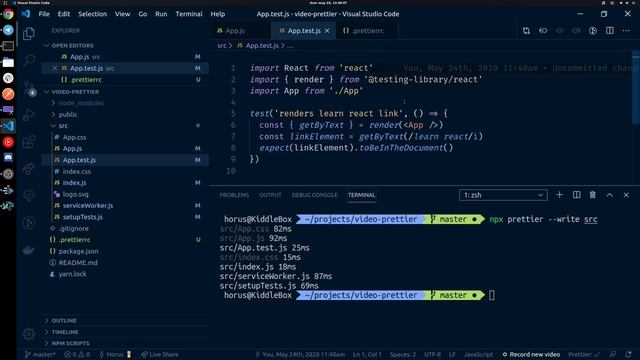Click the Discord icon in the dock
The width and height of the screenshot is (640, 360).
(8, 158)
